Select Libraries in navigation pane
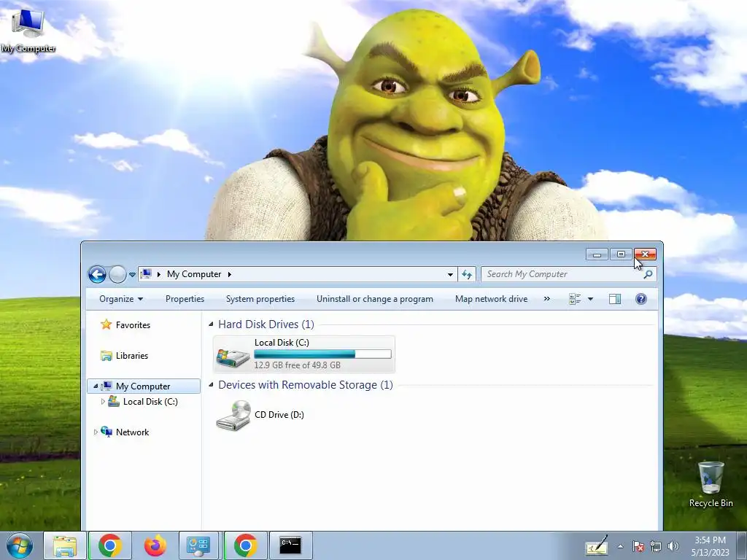747x560 pixels. click(x=132, y=356)
